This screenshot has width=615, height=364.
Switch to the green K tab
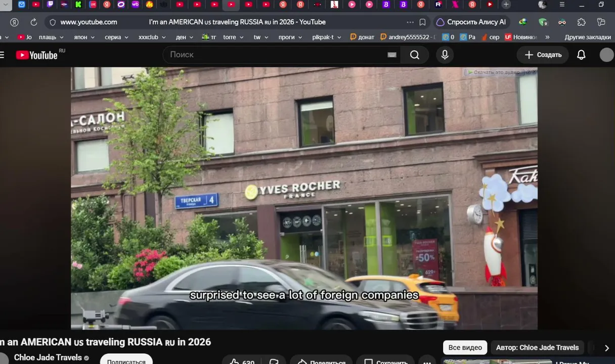tap(78, 5)
